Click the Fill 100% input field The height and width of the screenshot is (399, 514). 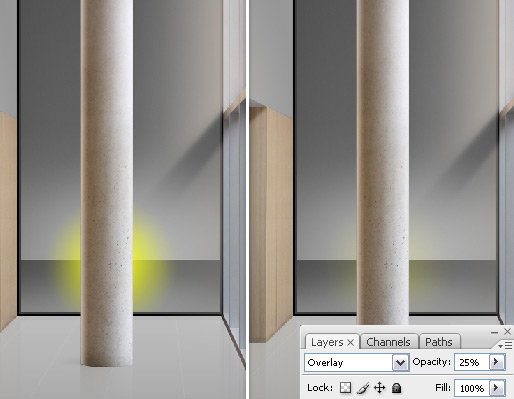[x=472, y=388]
